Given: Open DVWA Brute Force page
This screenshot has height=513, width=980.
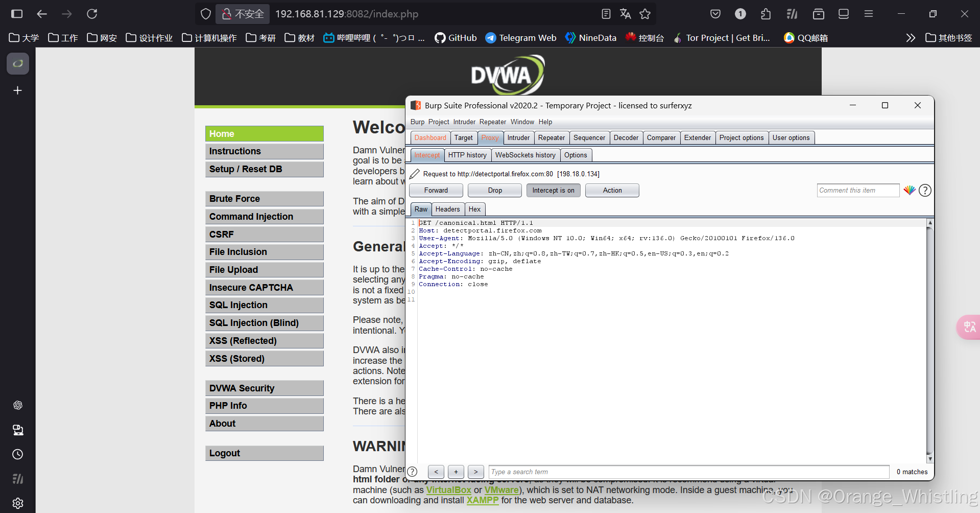Looking at the screenshot, I should [265, 199].
